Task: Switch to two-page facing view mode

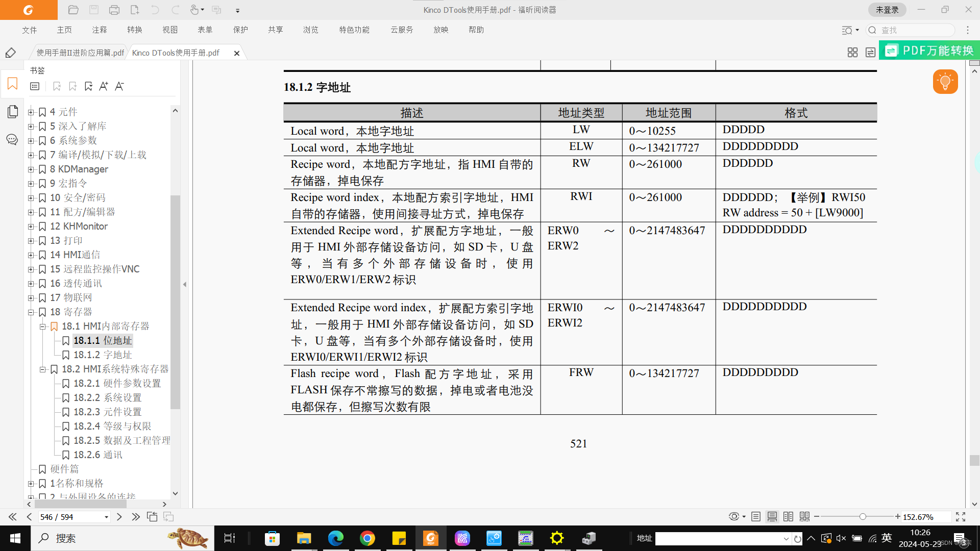Action: coord(788,517)
